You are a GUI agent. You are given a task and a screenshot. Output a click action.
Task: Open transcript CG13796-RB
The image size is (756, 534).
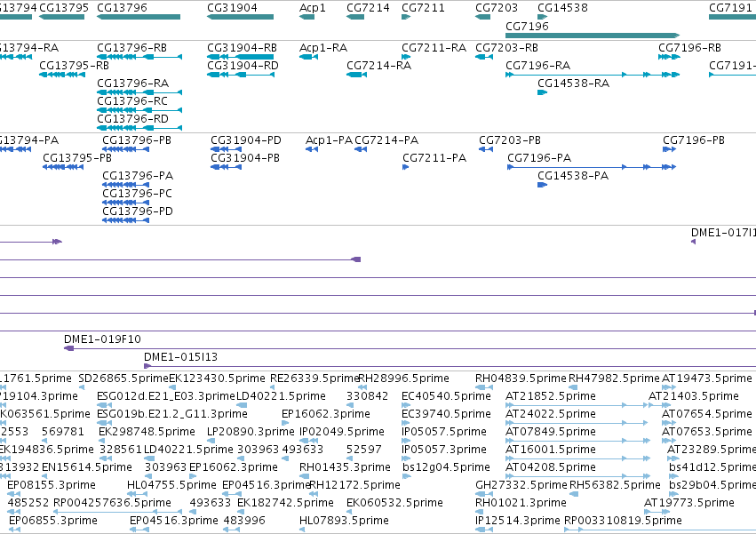139,57
